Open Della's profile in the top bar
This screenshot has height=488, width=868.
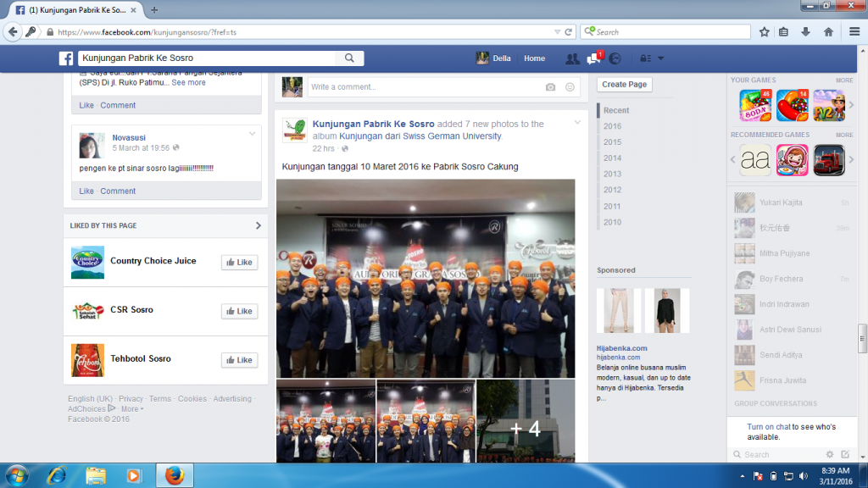click(493, 58)
